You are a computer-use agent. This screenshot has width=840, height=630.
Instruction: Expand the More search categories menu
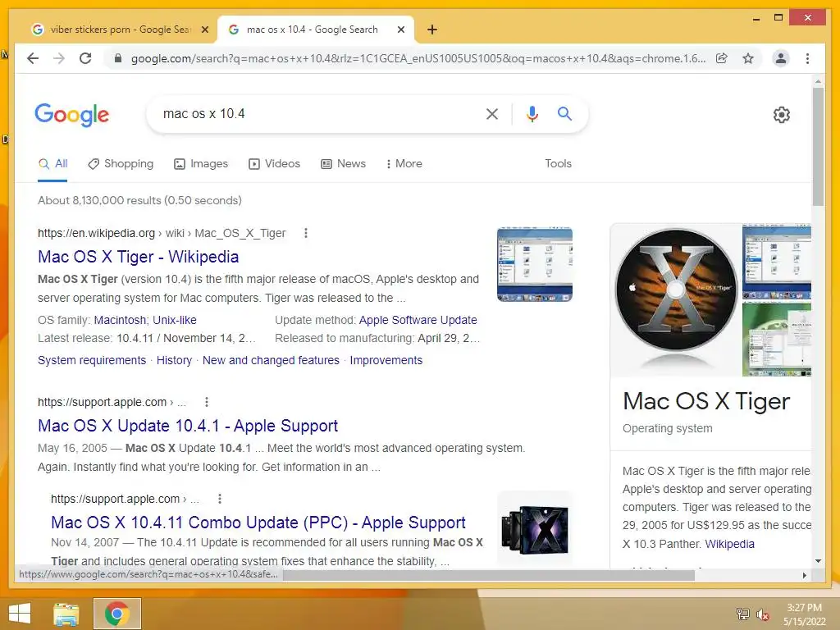[404, 164]
